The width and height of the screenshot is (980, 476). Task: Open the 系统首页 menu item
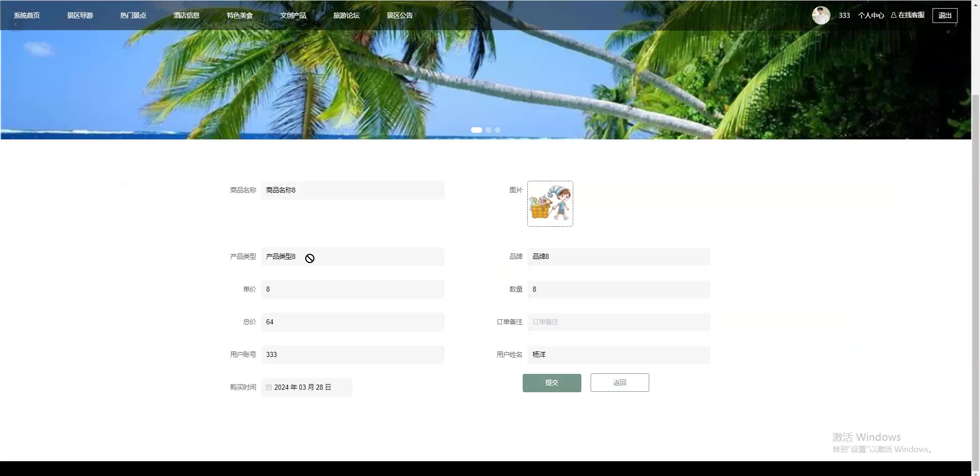click(27, 15)
